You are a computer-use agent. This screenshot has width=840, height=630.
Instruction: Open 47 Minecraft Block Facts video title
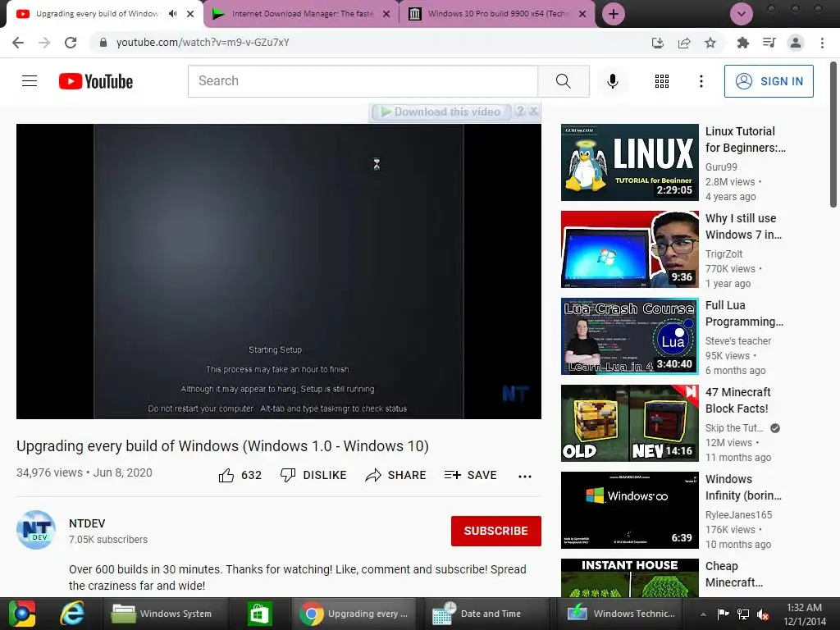(737, 400)
